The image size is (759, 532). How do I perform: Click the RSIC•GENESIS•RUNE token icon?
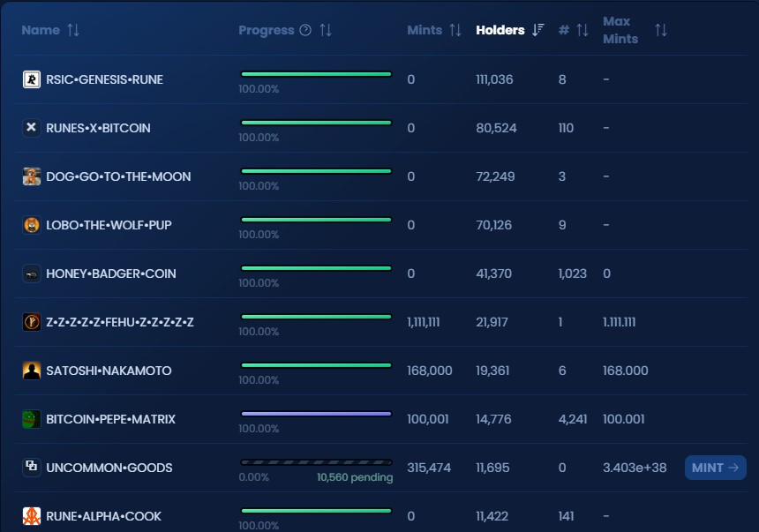[x=32, y=79]
